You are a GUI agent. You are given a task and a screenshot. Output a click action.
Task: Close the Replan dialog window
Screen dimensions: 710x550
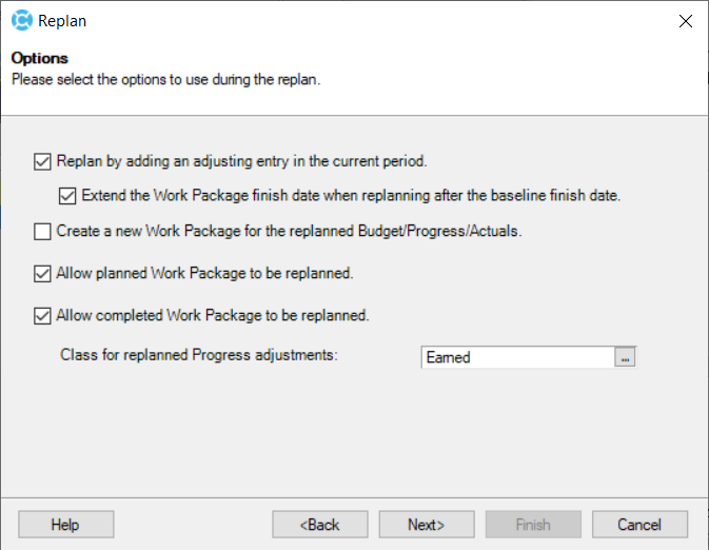[x=686, y=21]
